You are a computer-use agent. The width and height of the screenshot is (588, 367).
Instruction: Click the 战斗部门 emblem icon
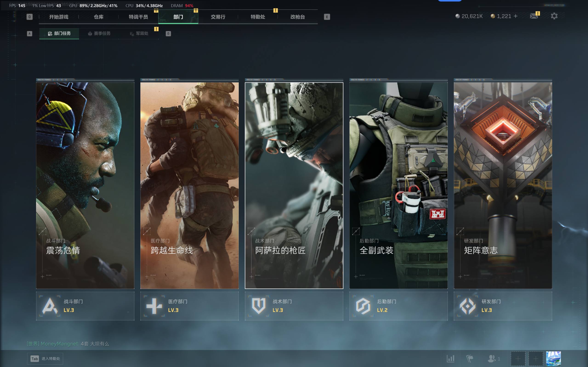[x=50, y=306]
